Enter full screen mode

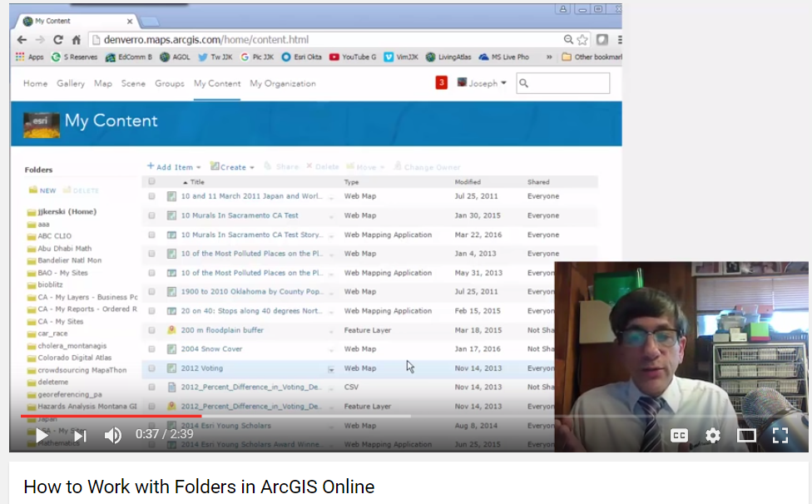(x=780, y=436)
